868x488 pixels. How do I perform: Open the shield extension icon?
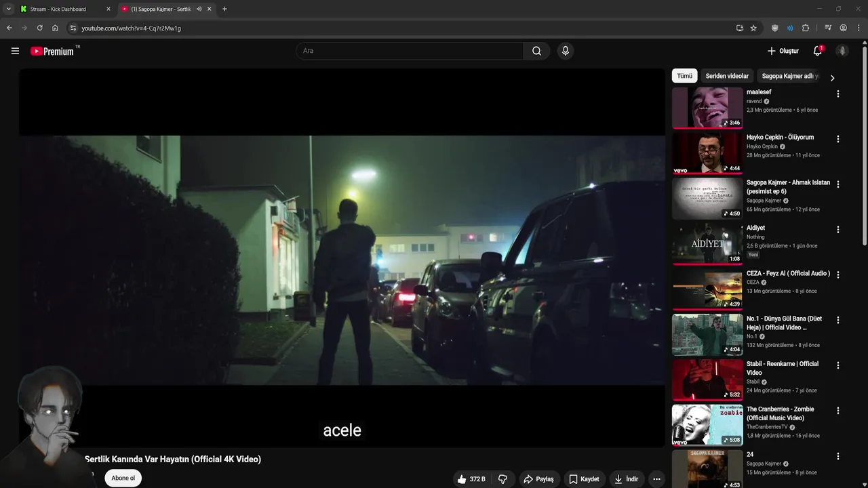775,28
